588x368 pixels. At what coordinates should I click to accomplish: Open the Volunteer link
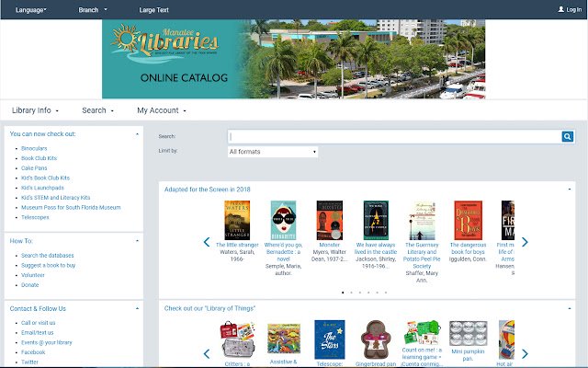(x=33, y=275)
